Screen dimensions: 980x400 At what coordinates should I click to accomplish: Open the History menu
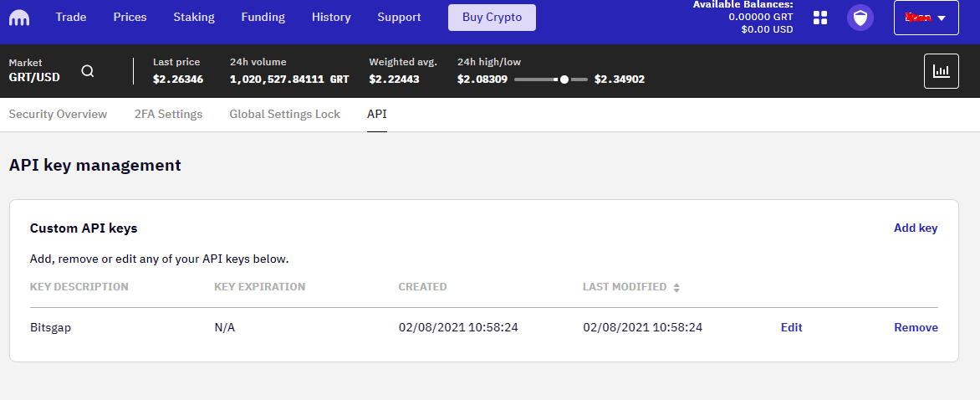[331, 18]
